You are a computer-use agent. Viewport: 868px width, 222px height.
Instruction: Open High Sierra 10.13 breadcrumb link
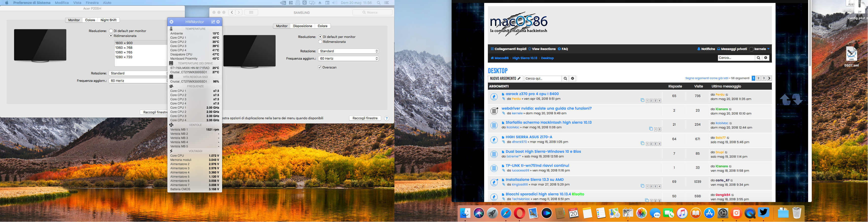(525, 58)
